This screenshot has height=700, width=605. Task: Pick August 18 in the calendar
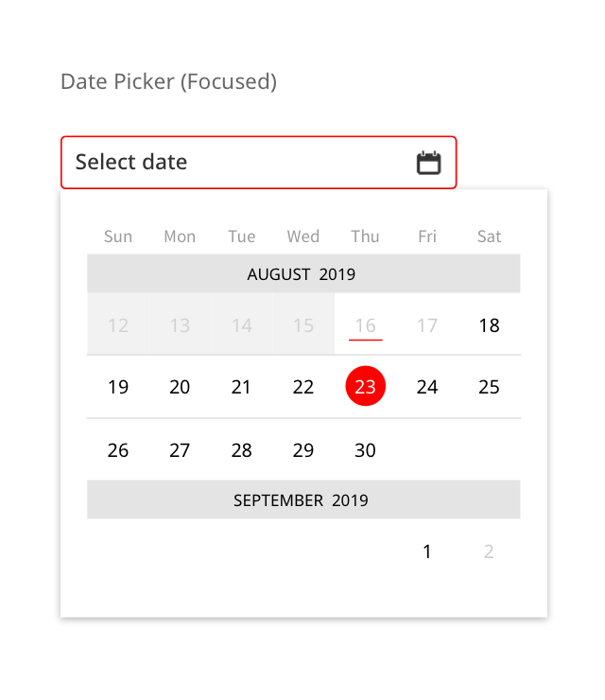point(489,325)
